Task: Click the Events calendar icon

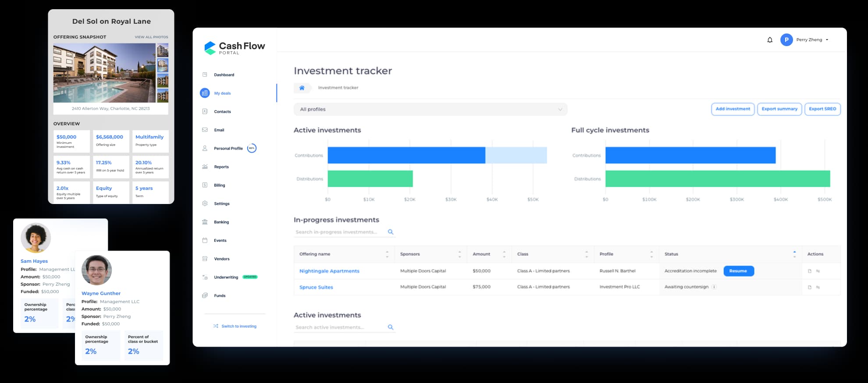Action: [205, 240]
